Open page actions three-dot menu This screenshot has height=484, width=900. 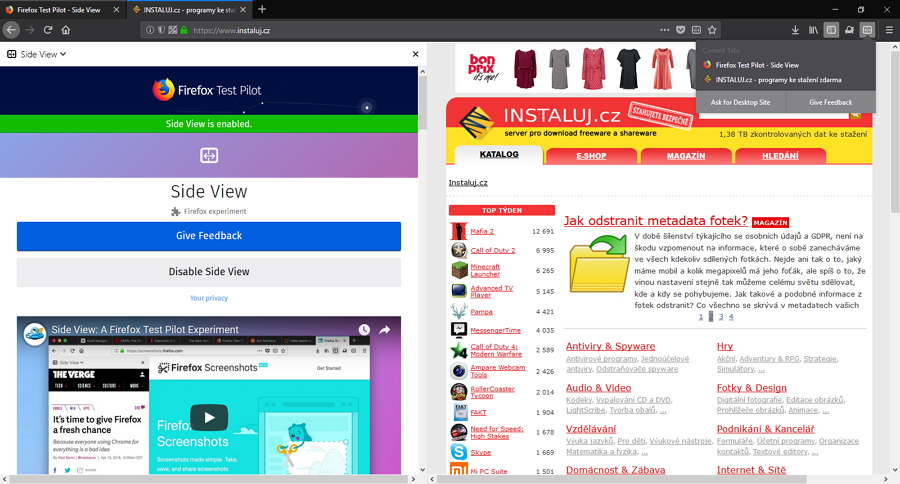[665, 30]
